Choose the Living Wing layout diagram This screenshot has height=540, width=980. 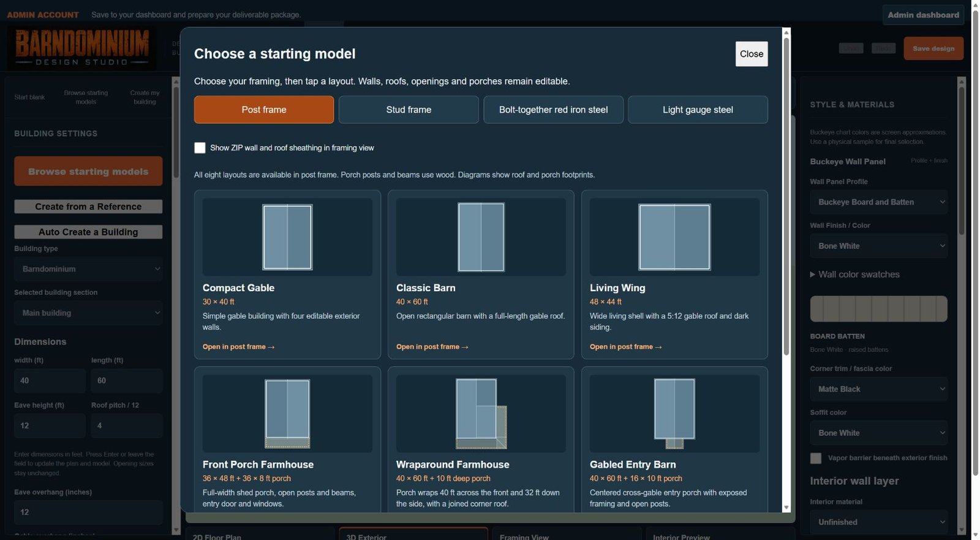(674, 237)
